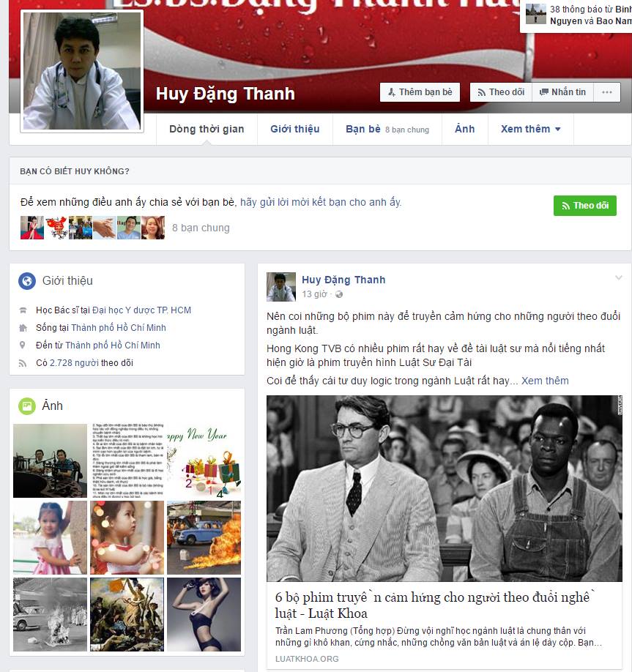Open the Bạn bè tab
This screenshot has width=632, height=672.
(363, 129)
